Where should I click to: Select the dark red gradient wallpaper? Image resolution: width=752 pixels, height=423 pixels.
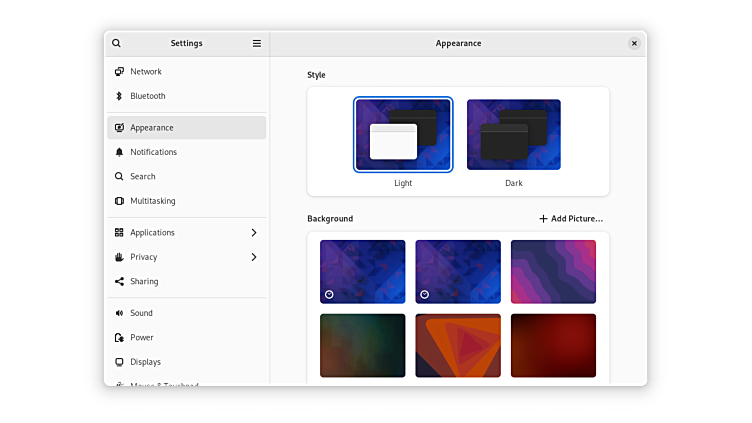point(553,345)
